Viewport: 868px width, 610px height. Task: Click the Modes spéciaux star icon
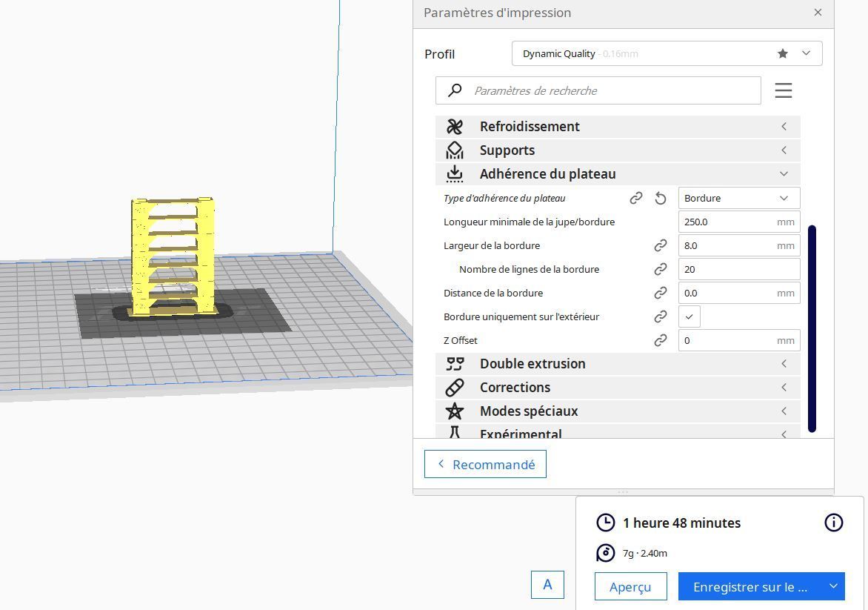[x=455, y=411]
